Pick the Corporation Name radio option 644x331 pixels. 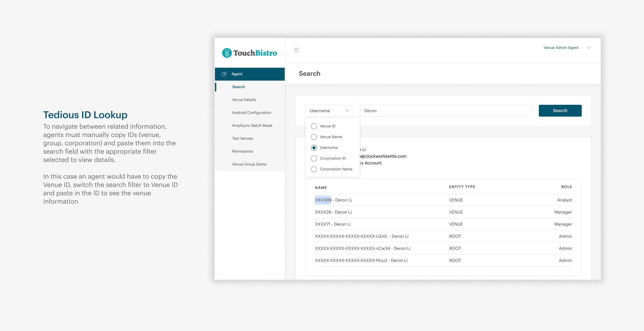click(314, 169)
